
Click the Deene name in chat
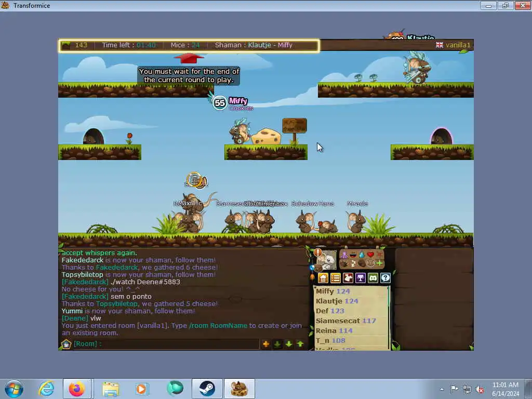click(75, 318)
